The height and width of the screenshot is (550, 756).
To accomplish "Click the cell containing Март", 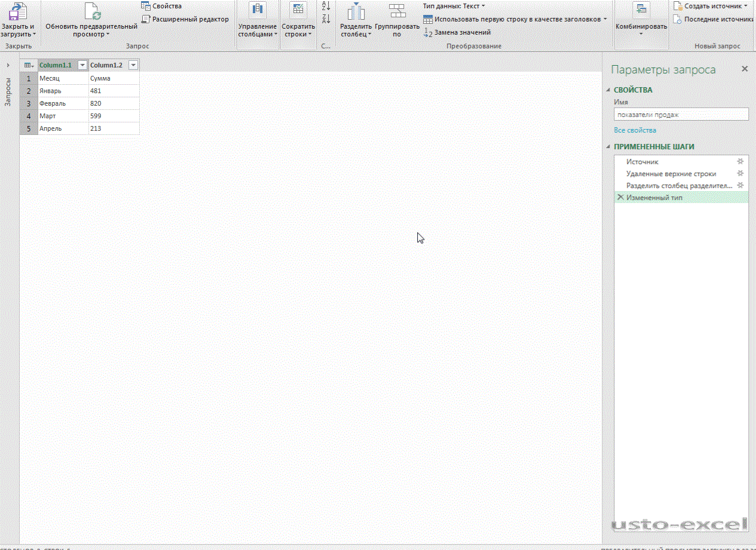I will point(63,116).
